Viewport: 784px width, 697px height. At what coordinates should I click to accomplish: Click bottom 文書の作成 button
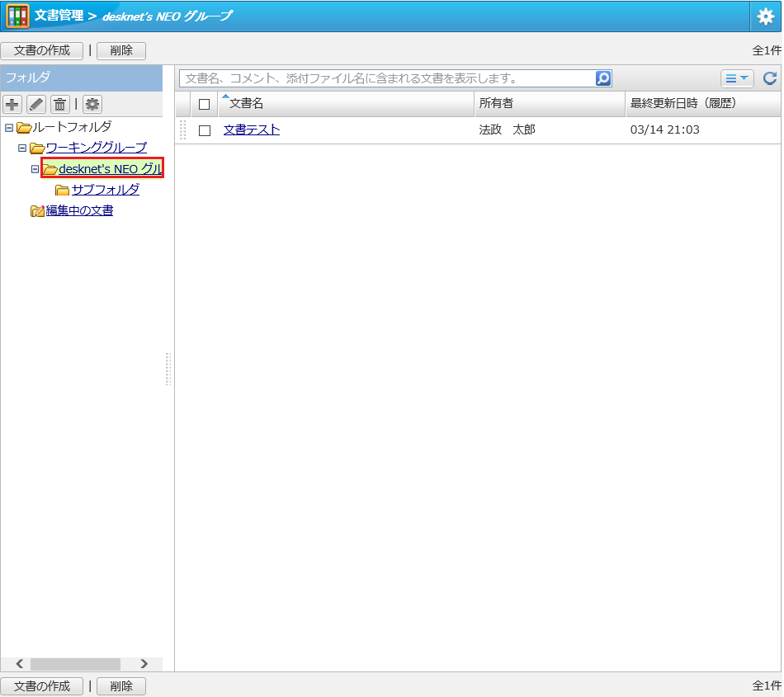42,686
